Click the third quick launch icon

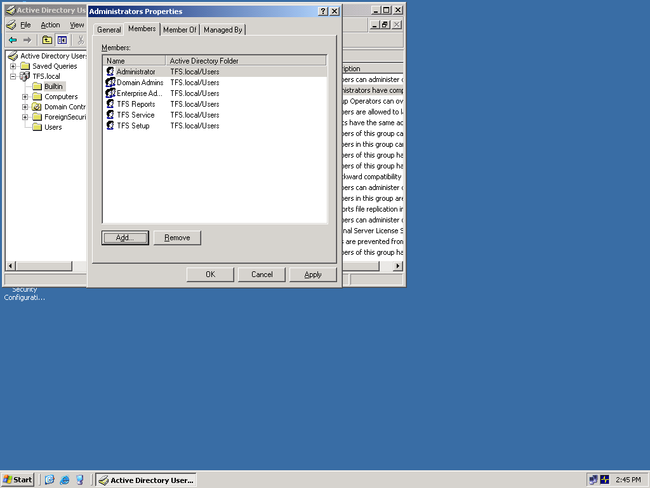80,480
